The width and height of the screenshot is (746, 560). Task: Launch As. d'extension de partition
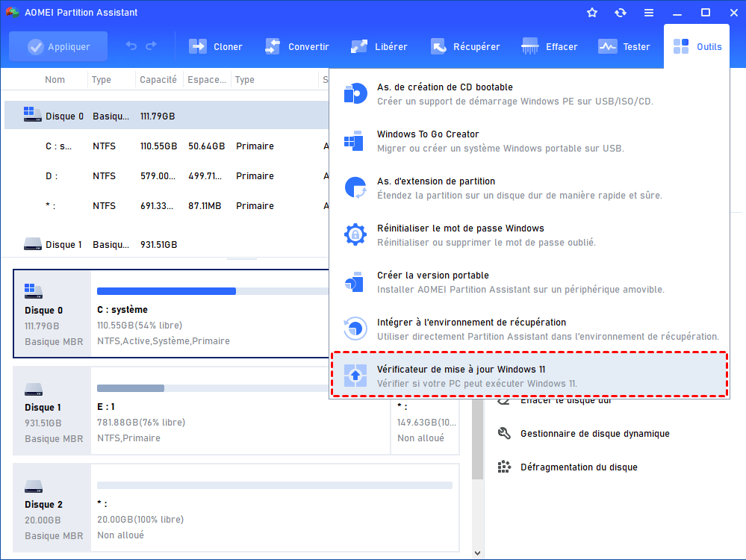(529, 188)
